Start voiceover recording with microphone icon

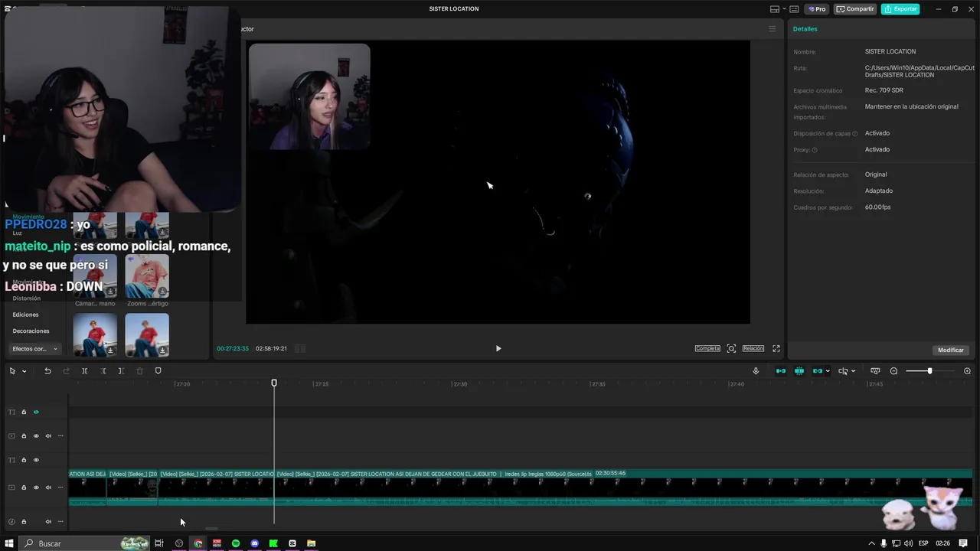click(756, 371)
